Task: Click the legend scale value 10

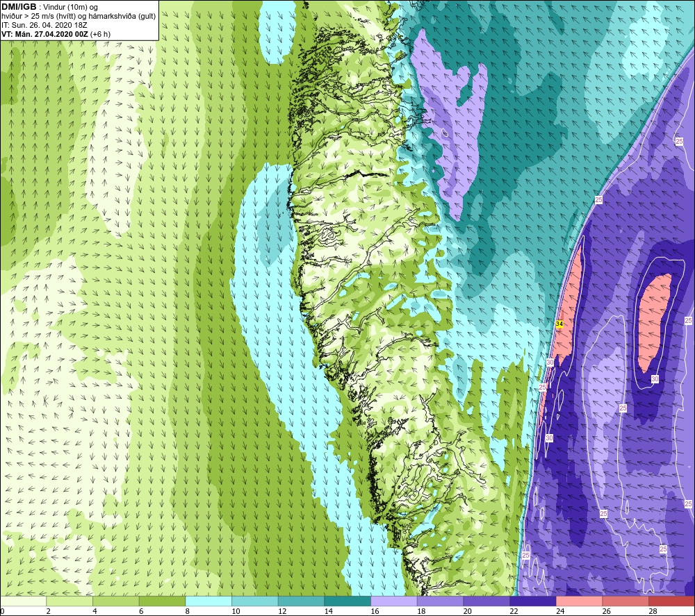Action: coord(236,611)
